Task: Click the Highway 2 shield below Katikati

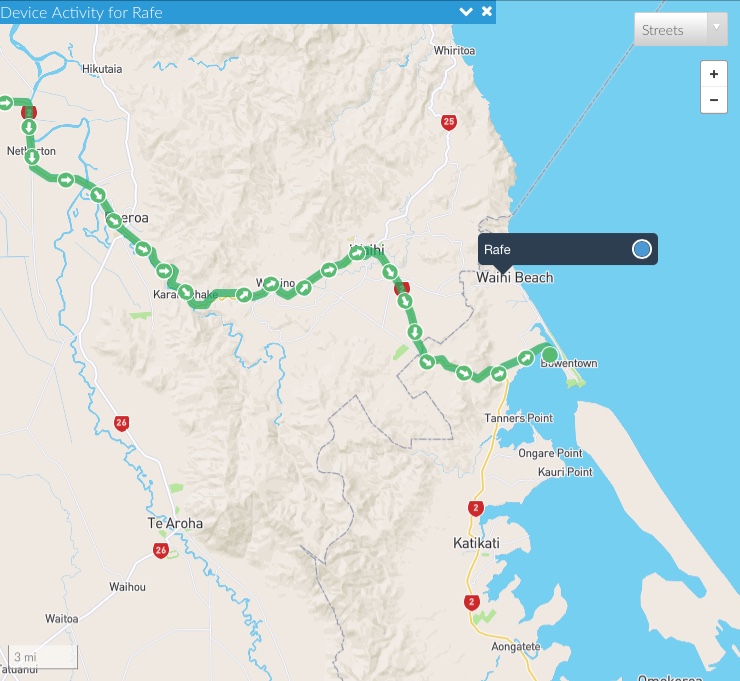Action: pyautogui.click(x=470, y=602)
